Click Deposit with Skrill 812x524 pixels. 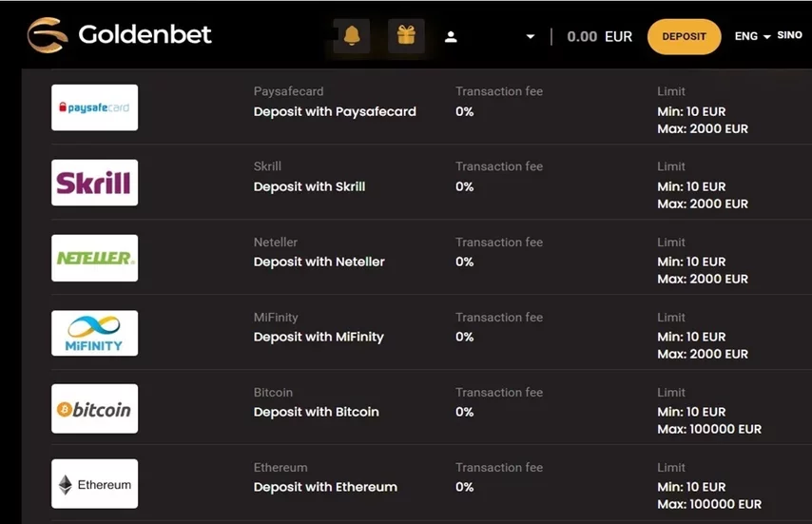point(309,186)
